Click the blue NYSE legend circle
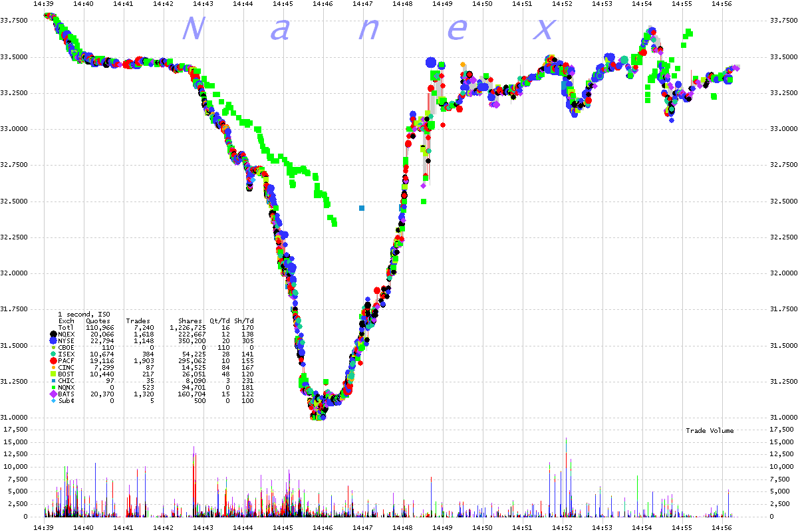The height and width of the screenshot is (532, 798). coord(53,340)
